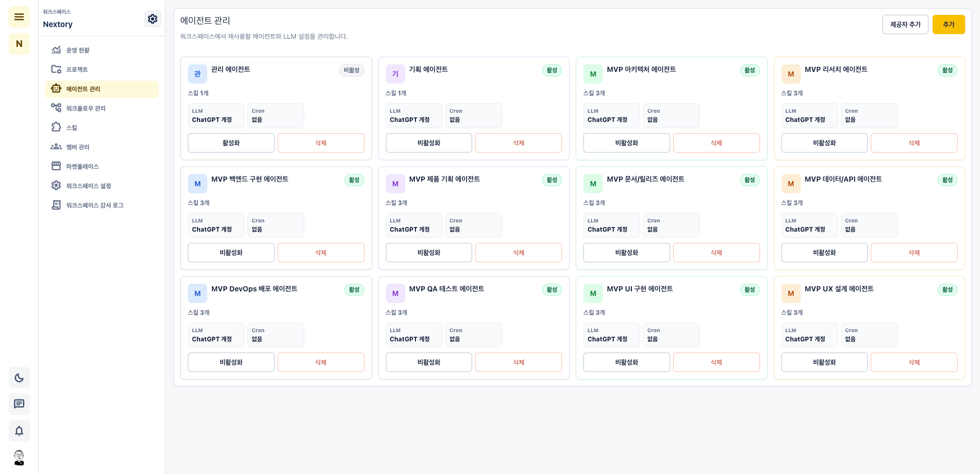This screenshot has height=474, width=980.
Task: Click the 마켓플레이스 store icon
Action: point(56,166)
